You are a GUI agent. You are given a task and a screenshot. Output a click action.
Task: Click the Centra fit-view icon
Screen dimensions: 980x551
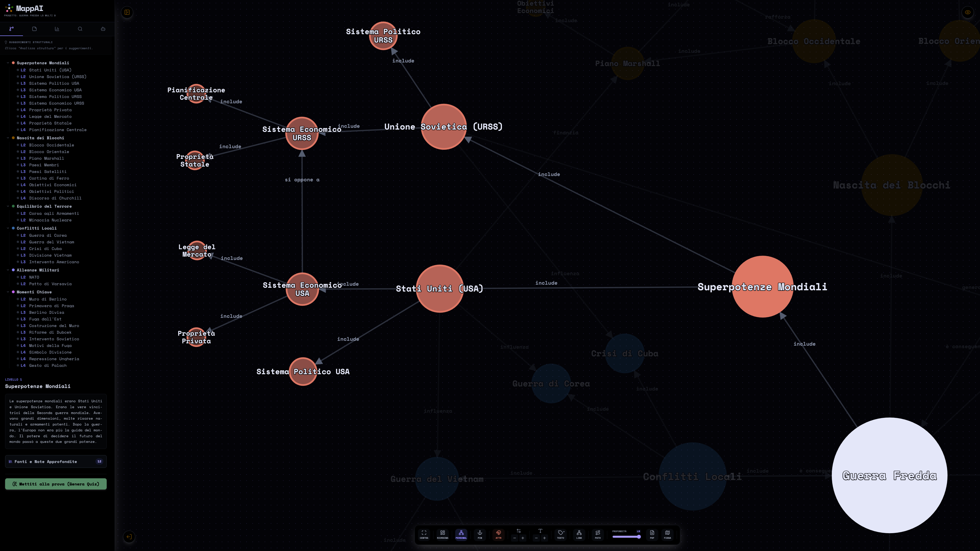pos(424,534)
